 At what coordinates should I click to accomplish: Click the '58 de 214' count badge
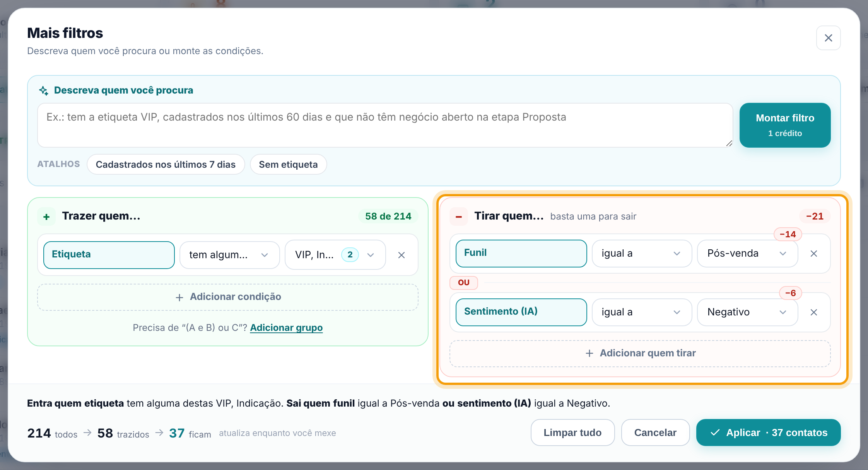pos(388,216)
